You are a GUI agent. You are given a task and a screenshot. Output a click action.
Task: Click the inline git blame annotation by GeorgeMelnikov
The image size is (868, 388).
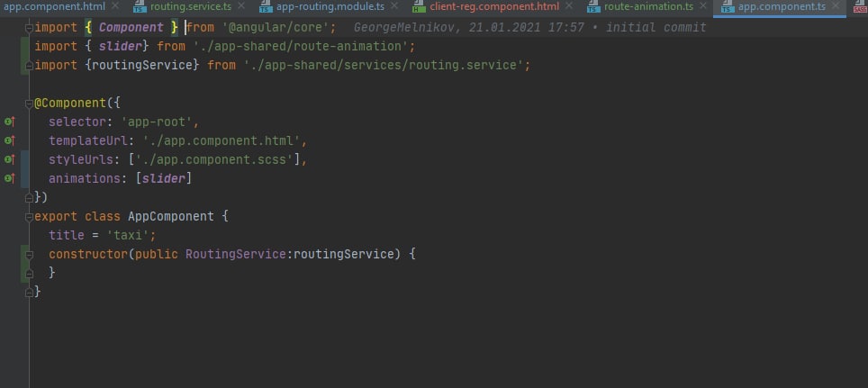529,27
